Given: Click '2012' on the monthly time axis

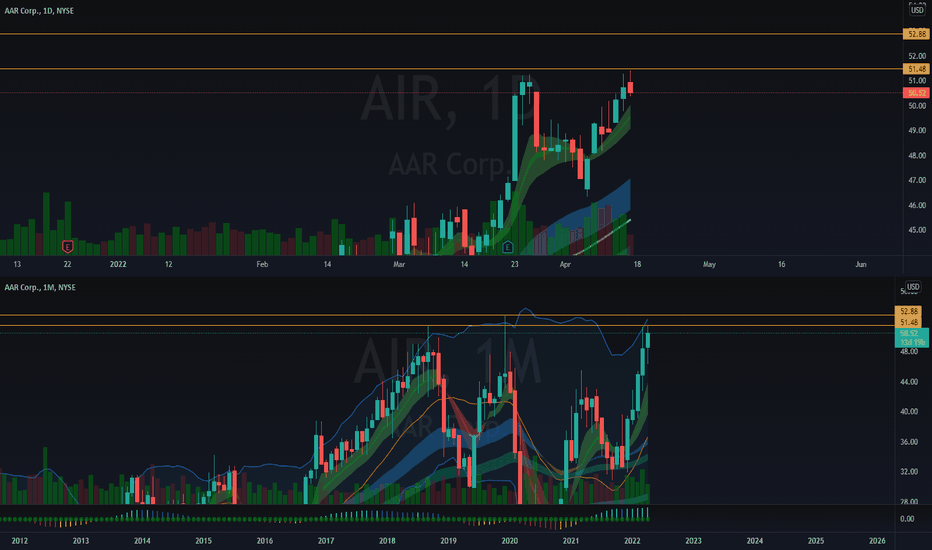Looking at the screenshot, I should 20,540.
